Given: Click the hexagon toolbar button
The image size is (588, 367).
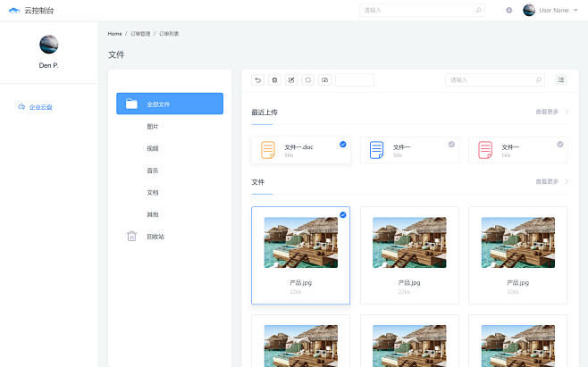Looking at the screenshot, I should click(x=308, y=79).
